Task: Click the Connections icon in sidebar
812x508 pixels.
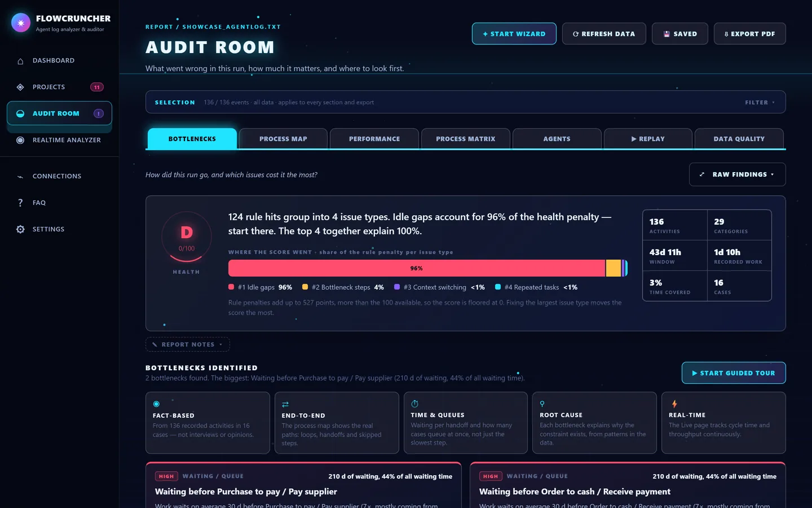Action: point(20,177)
